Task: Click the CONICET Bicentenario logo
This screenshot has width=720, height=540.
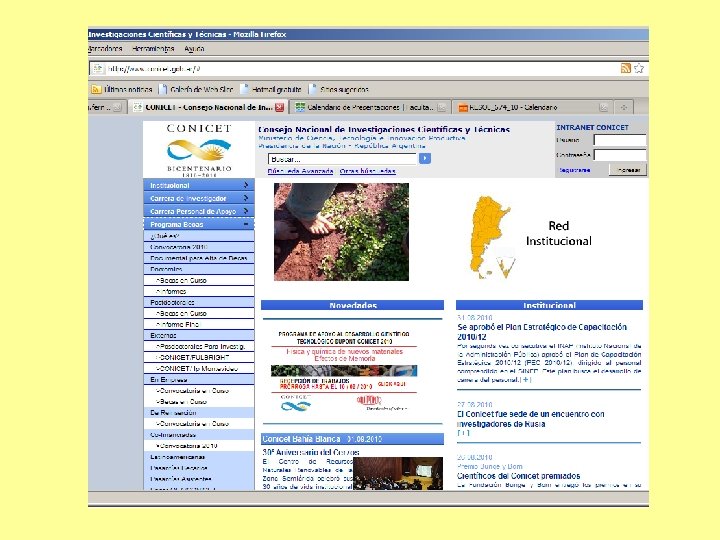Action: pyautogui.click(x=198, y=150)
